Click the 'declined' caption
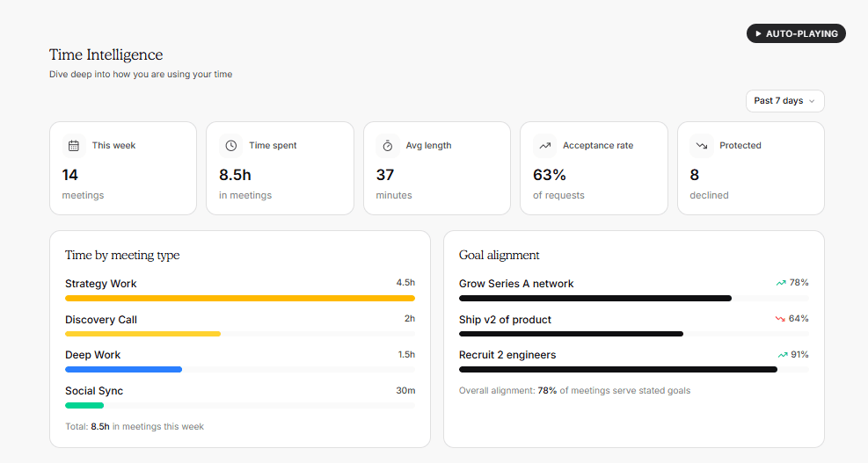Screen dimensions: 868x463 coord(709,195)
